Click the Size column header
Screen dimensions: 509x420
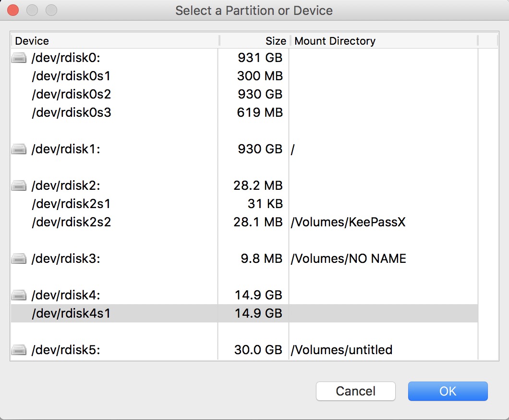pos(275,41)
